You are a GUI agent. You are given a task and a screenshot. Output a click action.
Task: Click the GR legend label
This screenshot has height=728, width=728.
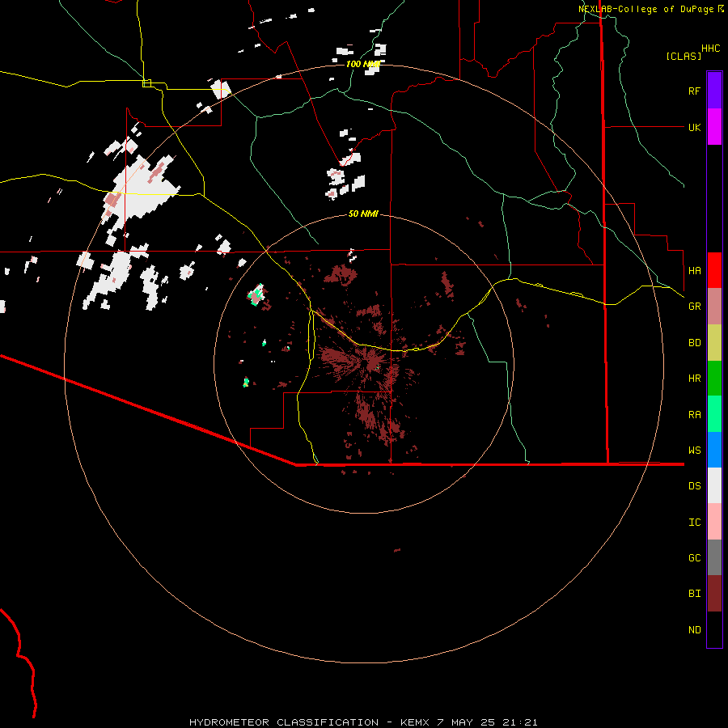coord(694,307)
